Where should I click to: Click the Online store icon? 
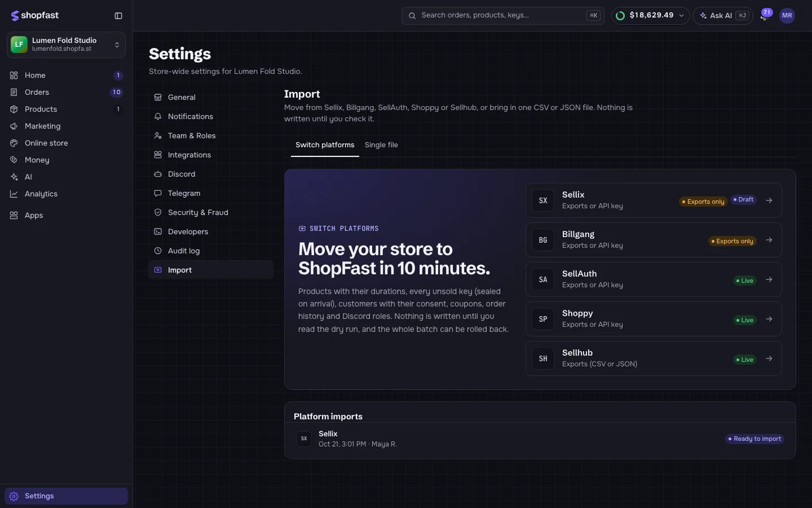14,143
